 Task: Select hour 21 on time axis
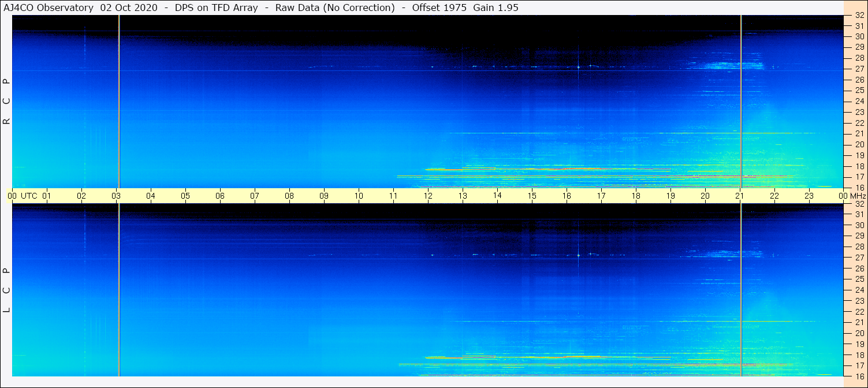coord(740,196)
